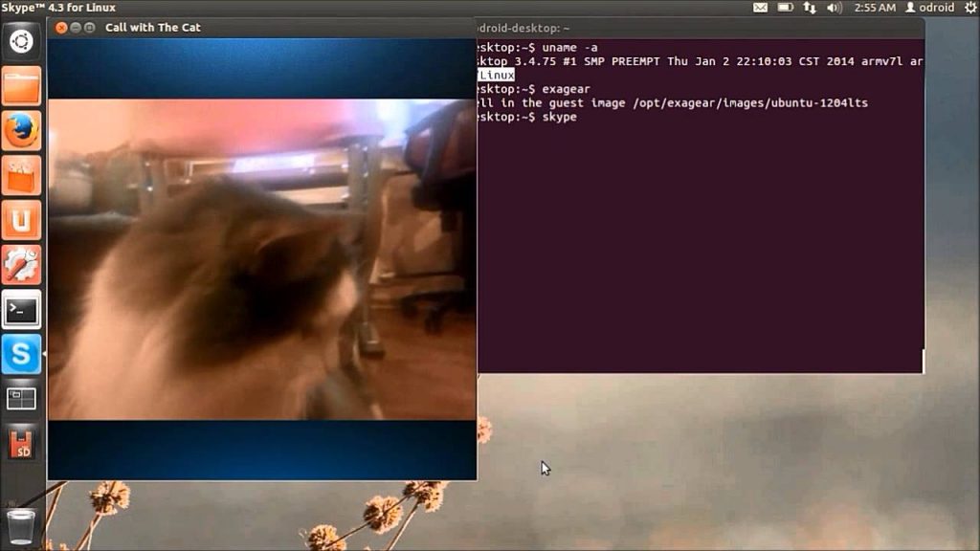
Task: Close the Call with The Cat window
Action: [61, 28]
